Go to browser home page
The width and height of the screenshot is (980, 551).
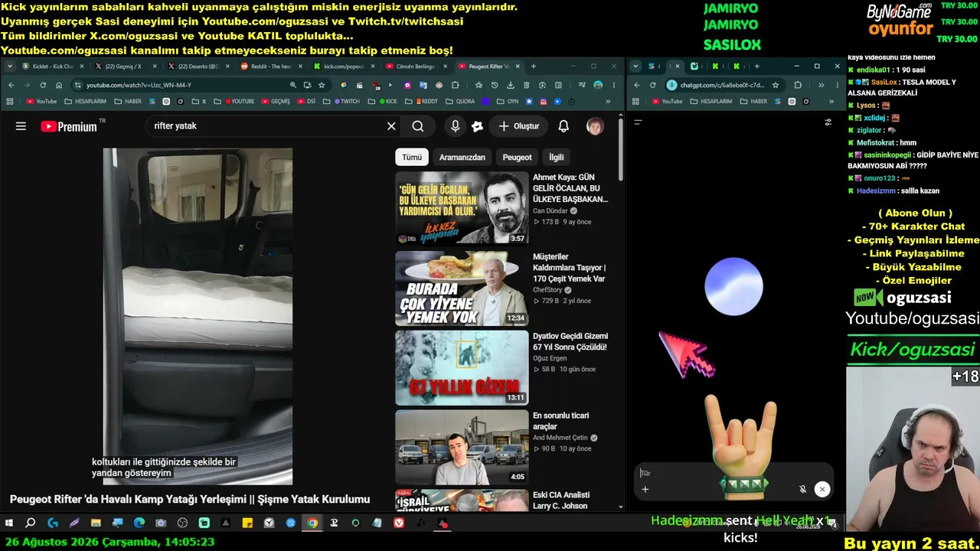(x=59, y=85)
